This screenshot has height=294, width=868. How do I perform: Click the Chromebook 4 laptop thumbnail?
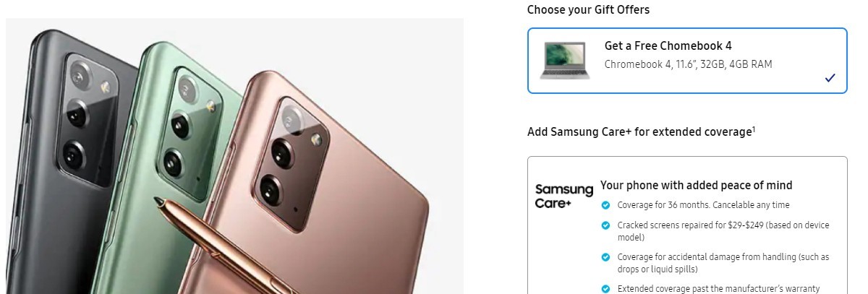coord(564,60)
